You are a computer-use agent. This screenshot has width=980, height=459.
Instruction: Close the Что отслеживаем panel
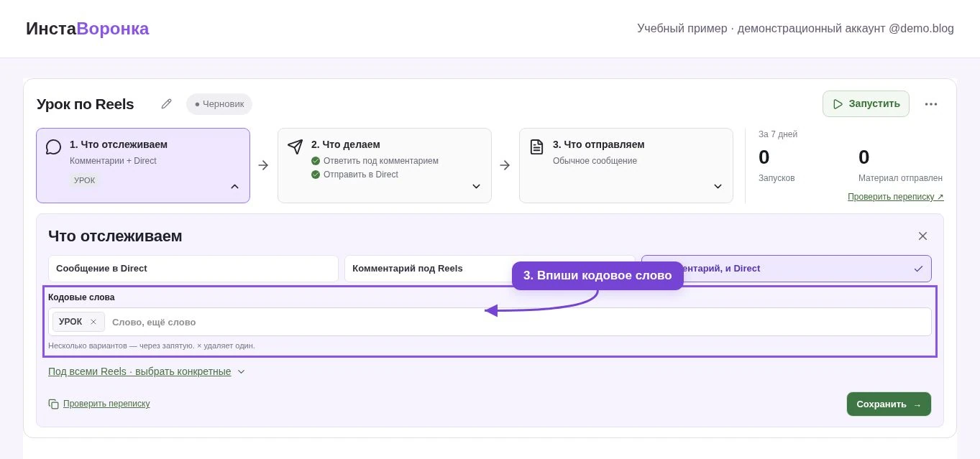pos(922,236)
